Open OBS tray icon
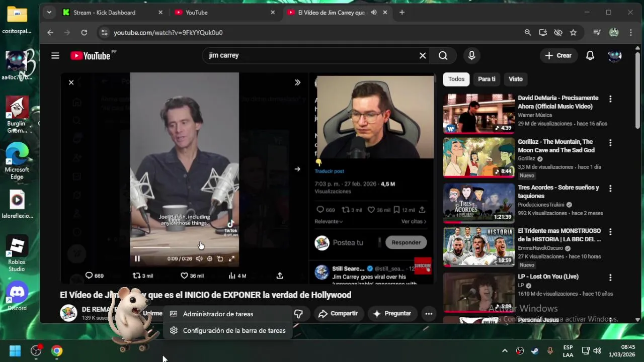Screen dimensions: 644x362 520,351
